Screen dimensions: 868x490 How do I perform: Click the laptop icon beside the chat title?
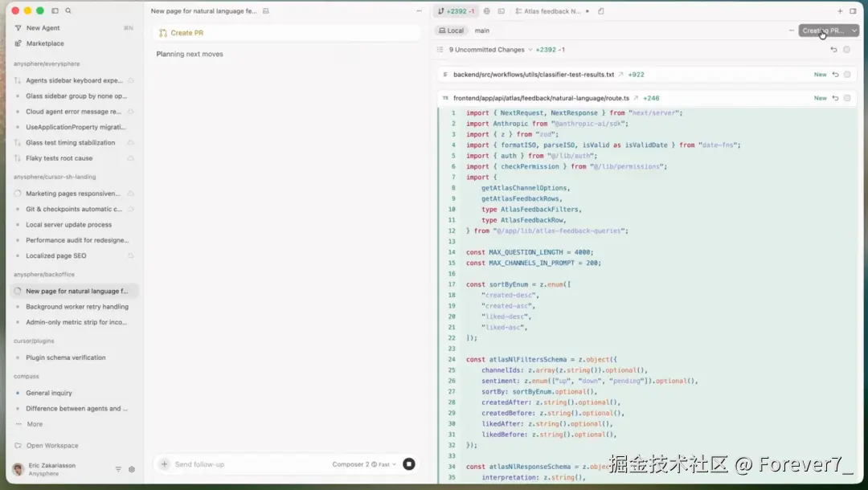(266, 11)
